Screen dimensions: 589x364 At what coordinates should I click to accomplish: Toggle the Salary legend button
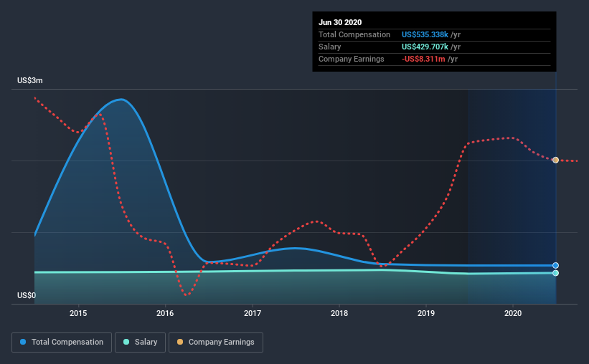140,343
